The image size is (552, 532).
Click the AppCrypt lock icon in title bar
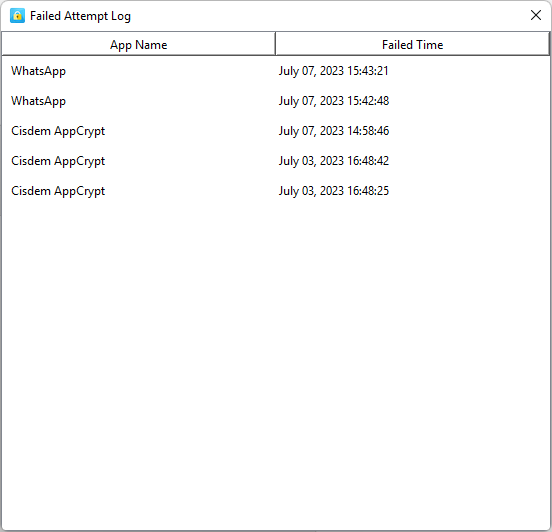17,16
